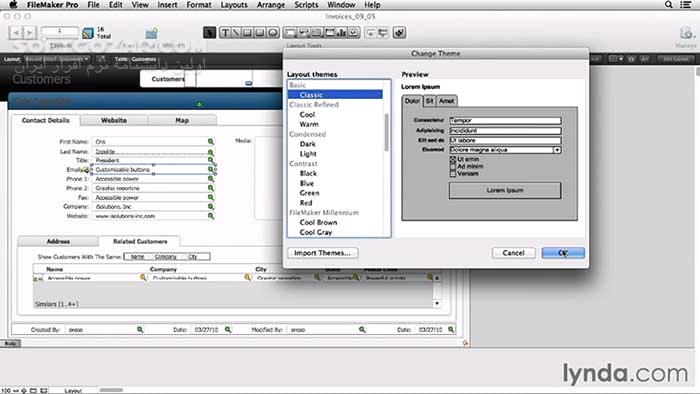700x394 pixels.
Task: Click the Part tool icon
Action: coord(383,33)
